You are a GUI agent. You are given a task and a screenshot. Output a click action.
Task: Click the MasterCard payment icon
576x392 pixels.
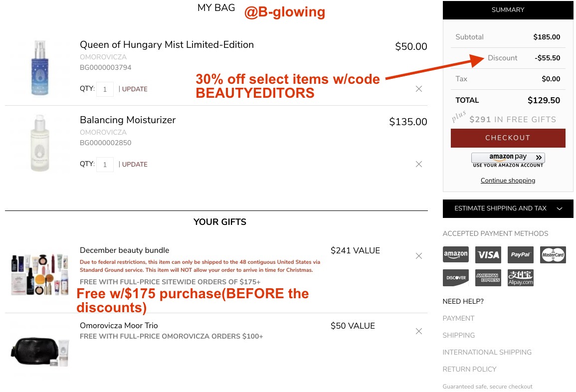(x=553, y=254)
